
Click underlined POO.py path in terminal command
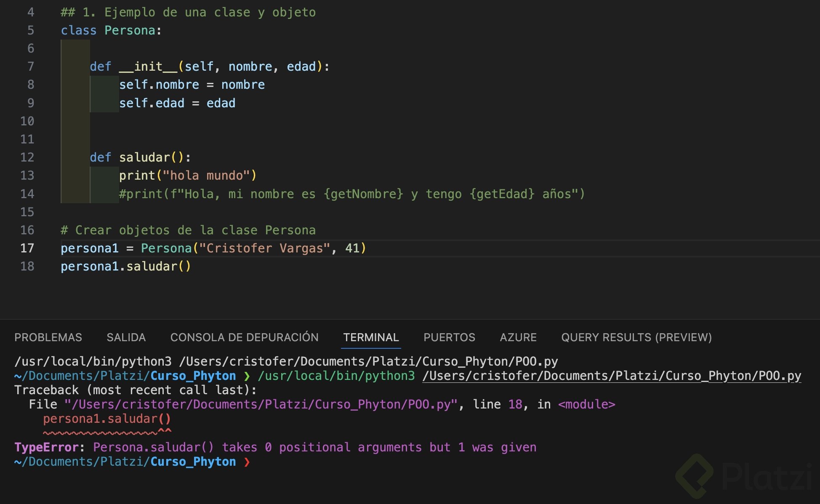click(x=611, y=376)
